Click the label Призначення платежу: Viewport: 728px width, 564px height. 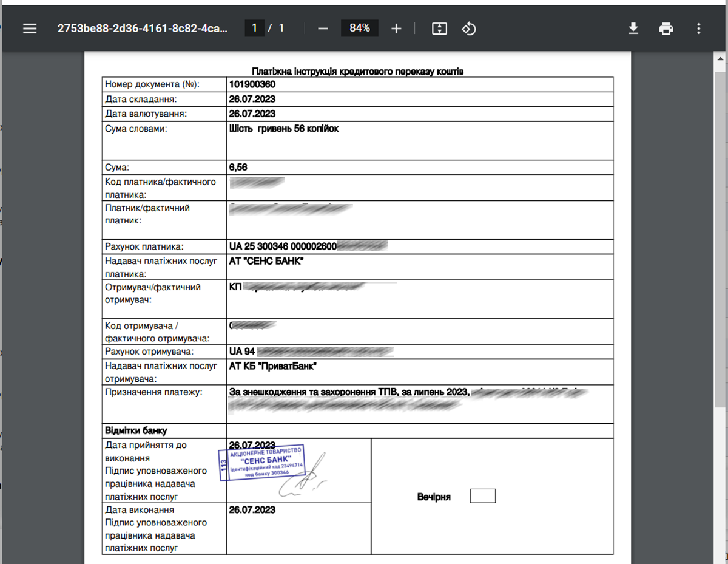[153, 392]
